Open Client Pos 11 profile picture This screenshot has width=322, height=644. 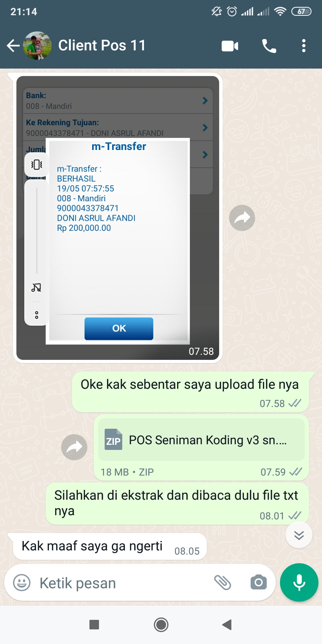click(37, 46)
